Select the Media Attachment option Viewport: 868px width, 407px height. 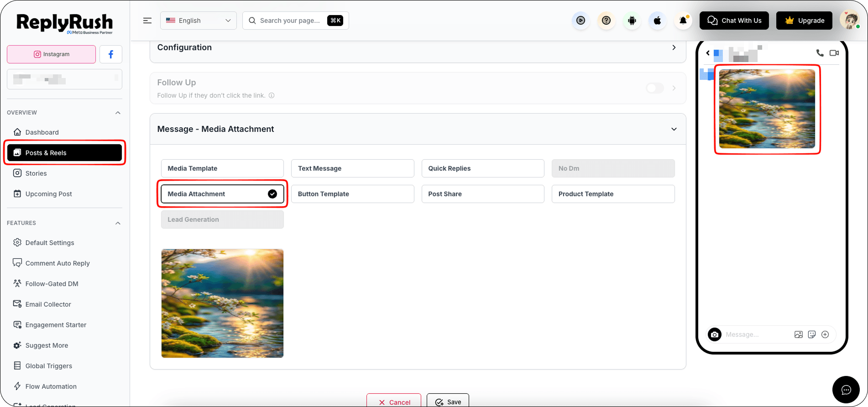point(222,194)
